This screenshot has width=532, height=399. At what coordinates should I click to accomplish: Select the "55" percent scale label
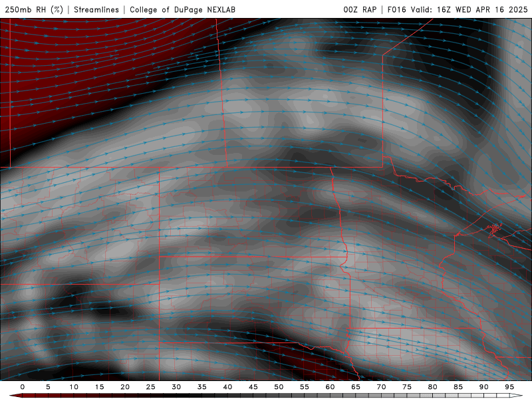(x=305, y=387)
